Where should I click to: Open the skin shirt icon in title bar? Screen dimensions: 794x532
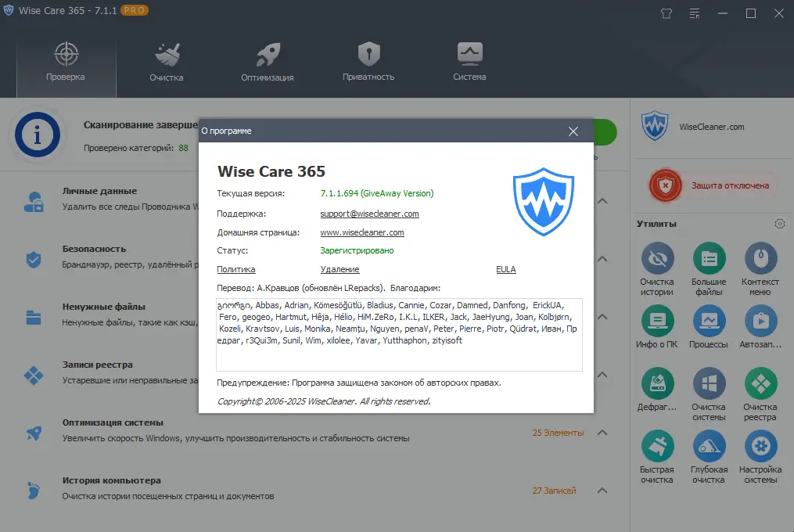(666, 13)
